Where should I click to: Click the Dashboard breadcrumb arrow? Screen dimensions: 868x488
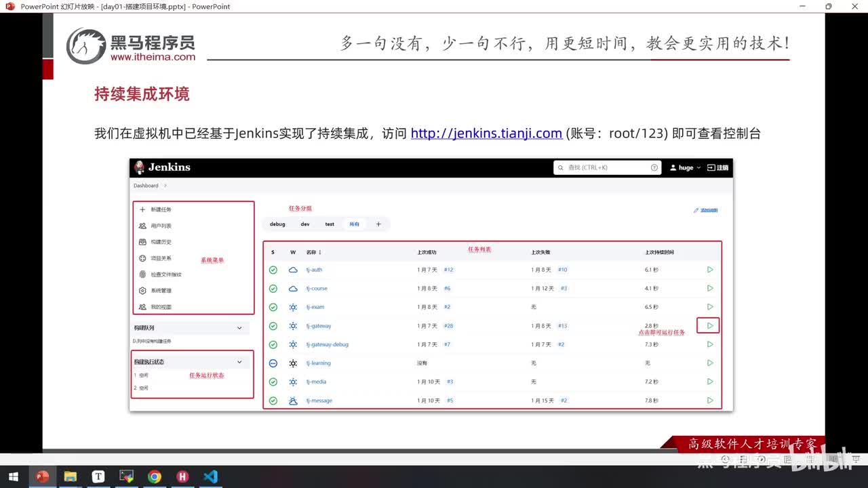click(165, 186)
